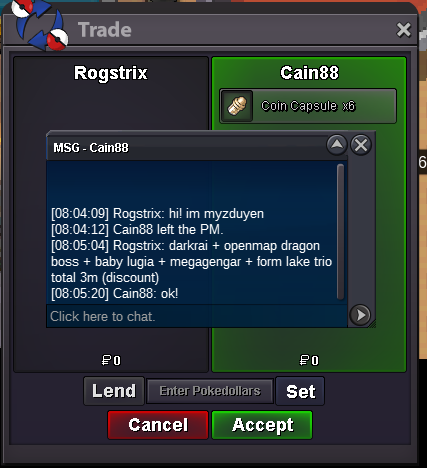Focus the Enter Pokedollars field
Screen dimensions: 427x468
coord(210,391)
